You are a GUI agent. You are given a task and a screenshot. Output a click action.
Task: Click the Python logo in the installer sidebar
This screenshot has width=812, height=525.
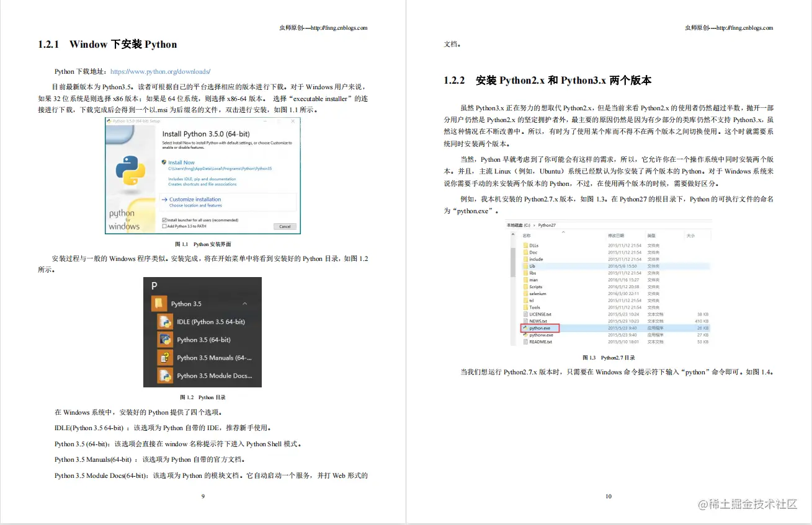(x=130, y=171)
